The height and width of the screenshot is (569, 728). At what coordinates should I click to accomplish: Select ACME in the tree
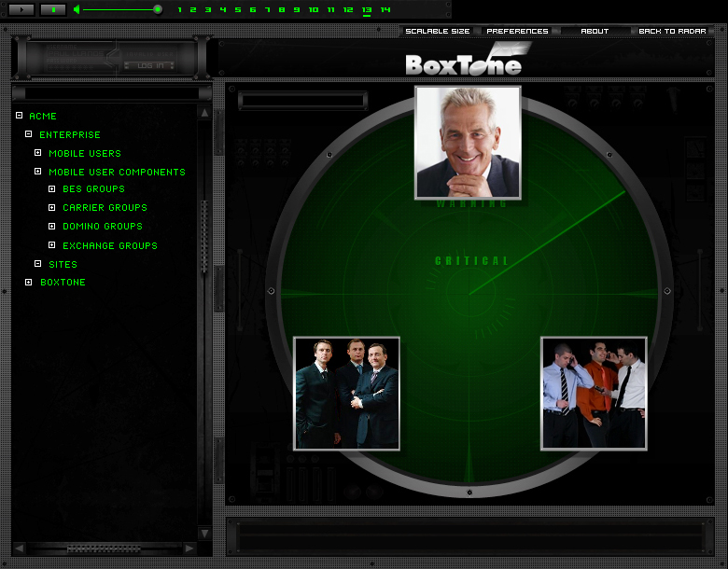43,116
